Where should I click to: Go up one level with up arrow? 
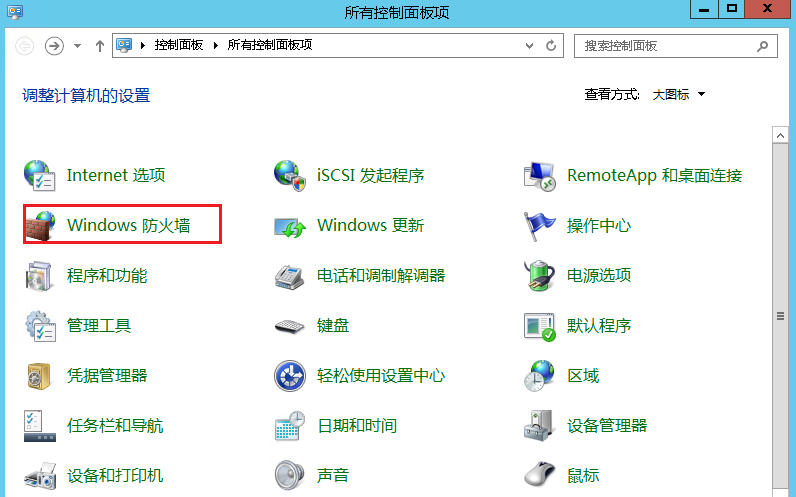point(100,46)
